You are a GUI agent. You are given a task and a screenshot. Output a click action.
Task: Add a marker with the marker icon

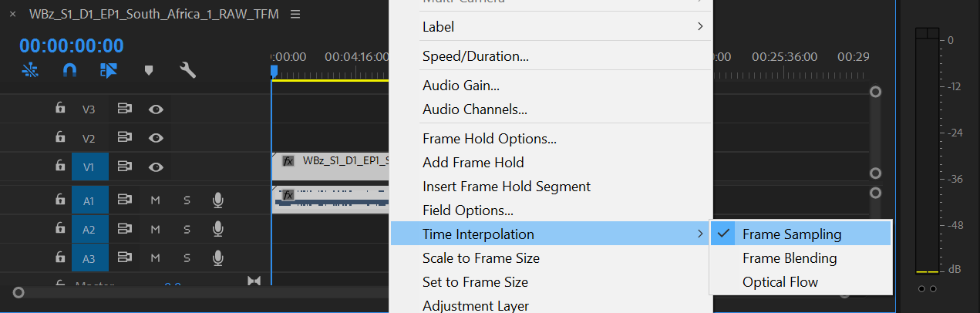(149, 71)
